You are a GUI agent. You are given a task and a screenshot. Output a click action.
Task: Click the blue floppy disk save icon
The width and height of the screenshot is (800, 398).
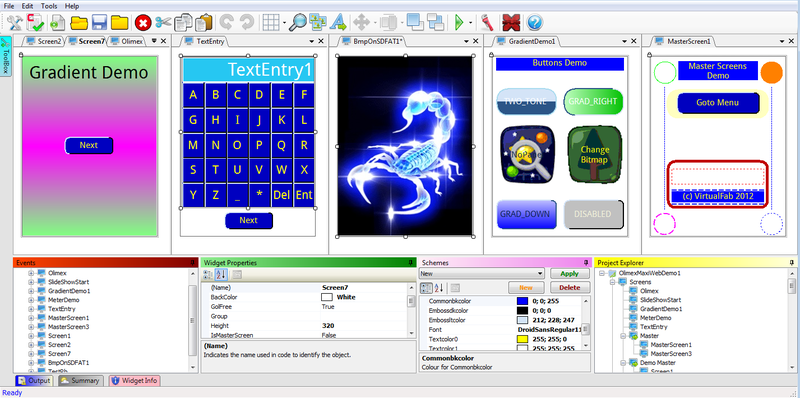(99, 22)
